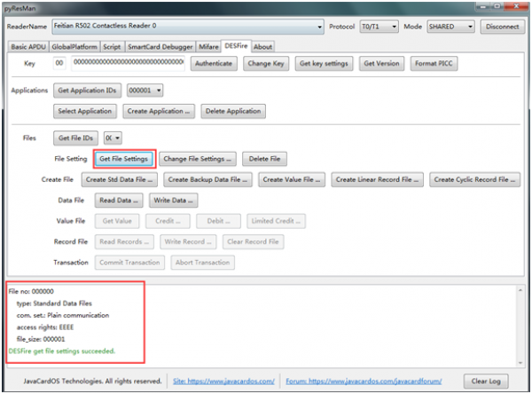The height and width of the screenshot is (394, 532).
Task: Click Create Application button
Action: (x=159, y=111)
